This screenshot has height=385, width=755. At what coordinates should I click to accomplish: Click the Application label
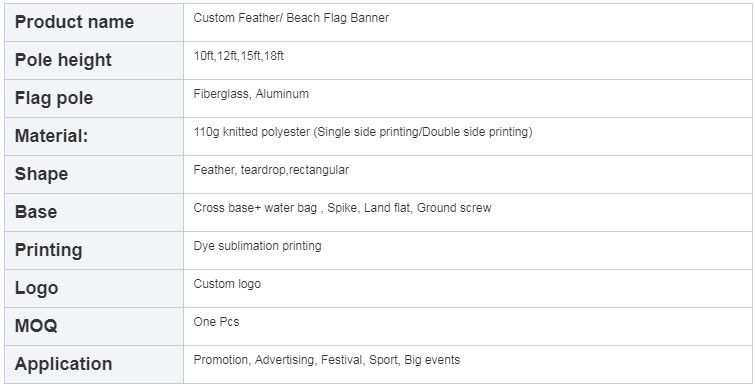tap(64, 364)
